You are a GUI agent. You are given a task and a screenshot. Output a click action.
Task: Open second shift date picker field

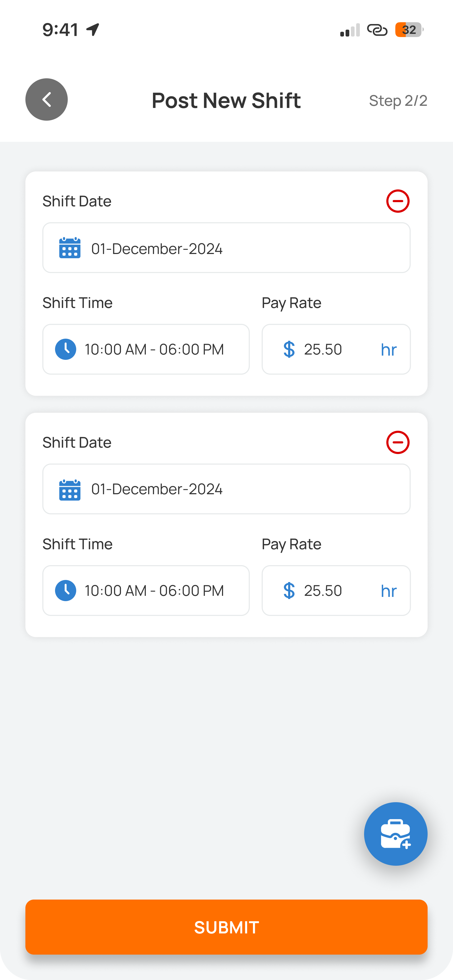tap(226, 489)
